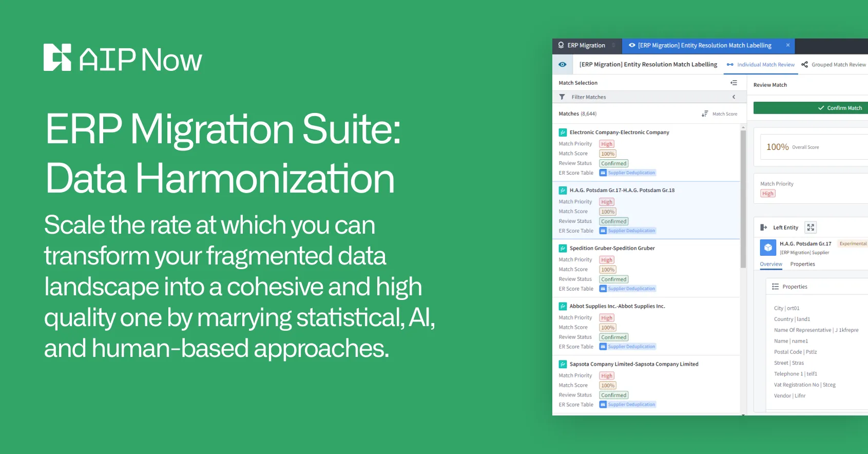
Task: Click the Filter Matches funnel icon
Action: 562,97
